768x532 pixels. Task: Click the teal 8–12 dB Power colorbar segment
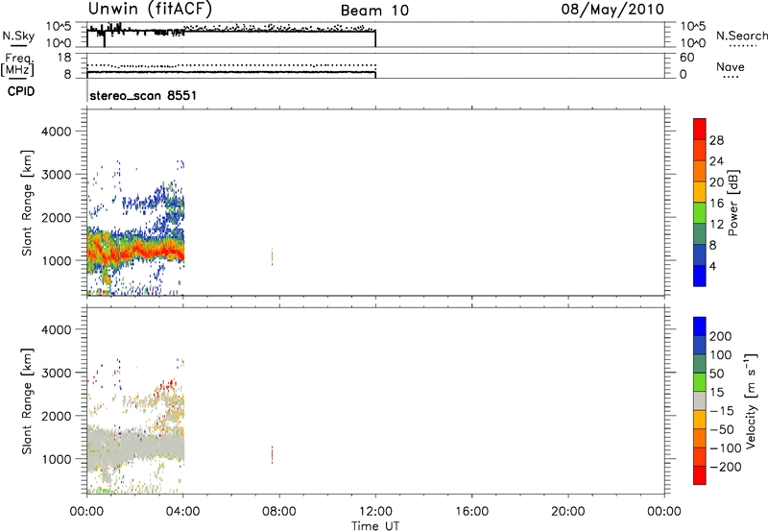click(x=700, y=233)
